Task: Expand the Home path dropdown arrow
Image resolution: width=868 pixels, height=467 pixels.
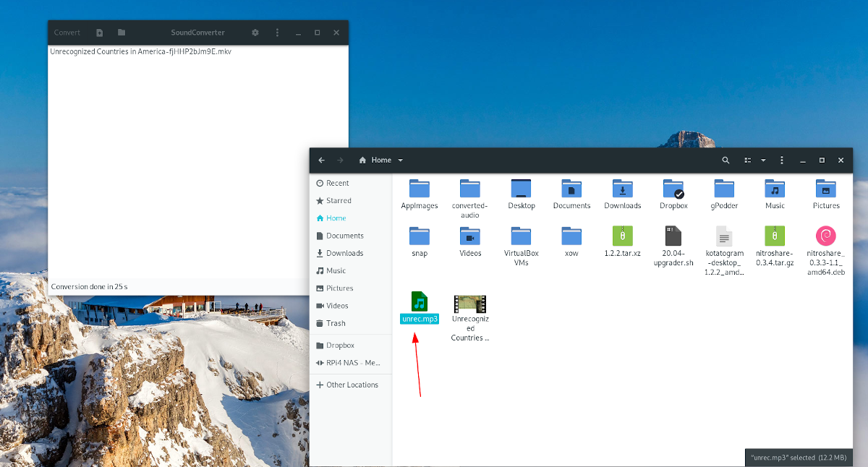Action: 401,160
